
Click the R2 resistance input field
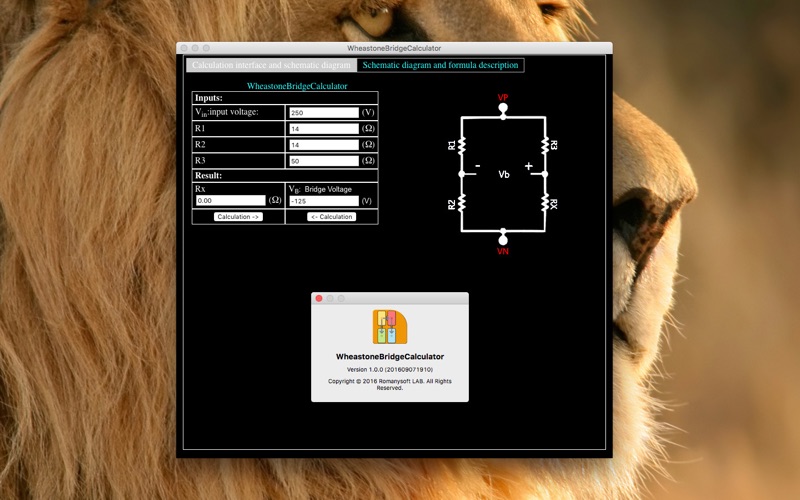tap(324, 145)
